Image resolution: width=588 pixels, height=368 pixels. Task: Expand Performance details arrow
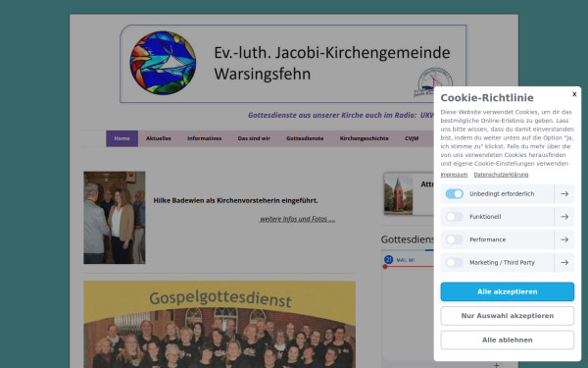coord(564,239)
